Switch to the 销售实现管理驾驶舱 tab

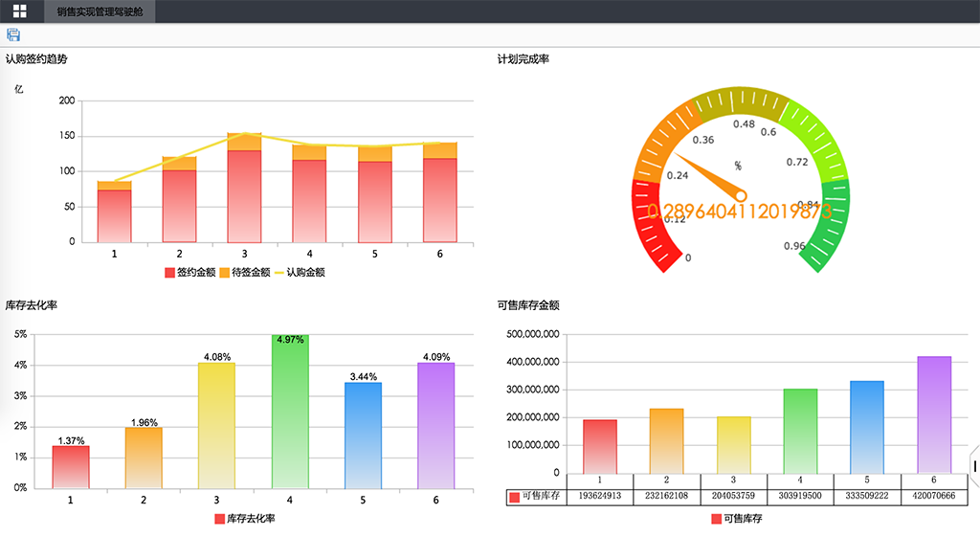pyautogui.click(x=100, y=11)
